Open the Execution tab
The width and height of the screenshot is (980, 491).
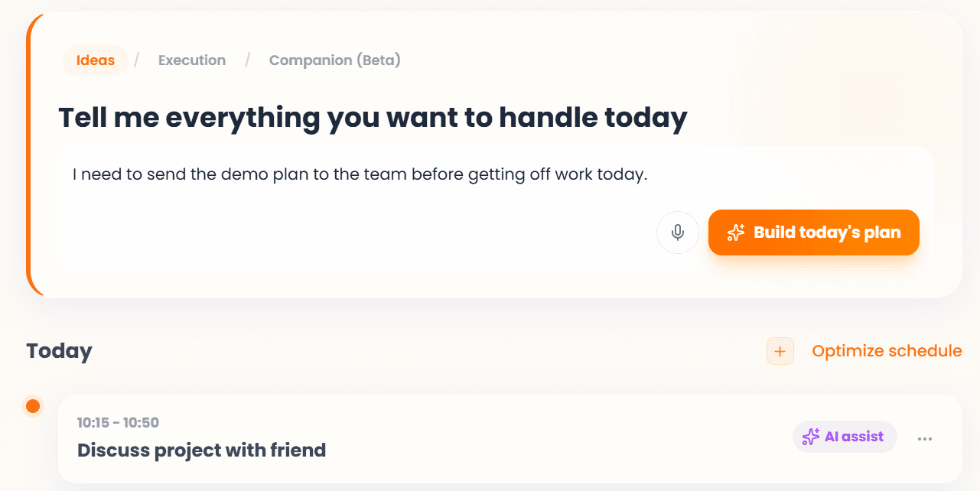click(192, 60)
